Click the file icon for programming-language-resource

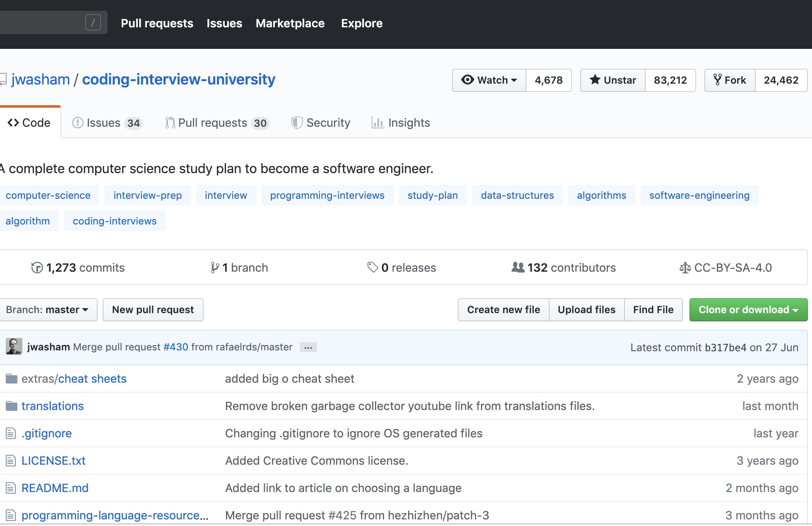[11, 515]
